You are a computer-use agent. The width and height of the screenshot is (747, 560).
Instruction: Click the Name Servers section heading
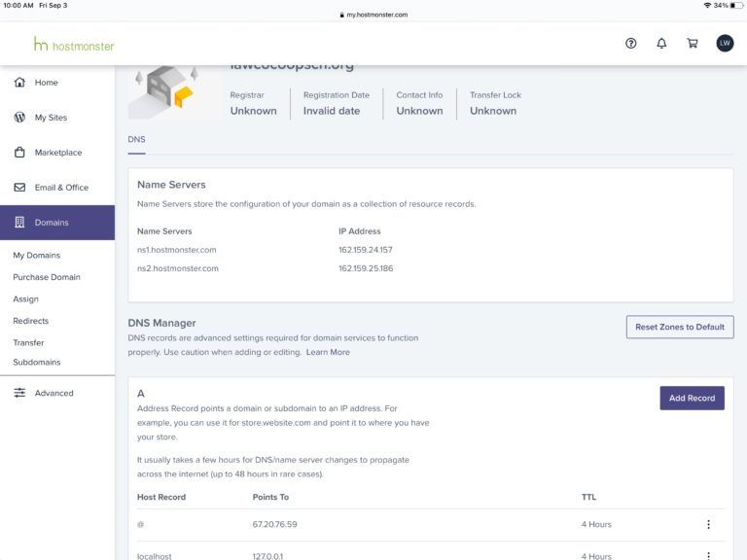pos(171,185)
